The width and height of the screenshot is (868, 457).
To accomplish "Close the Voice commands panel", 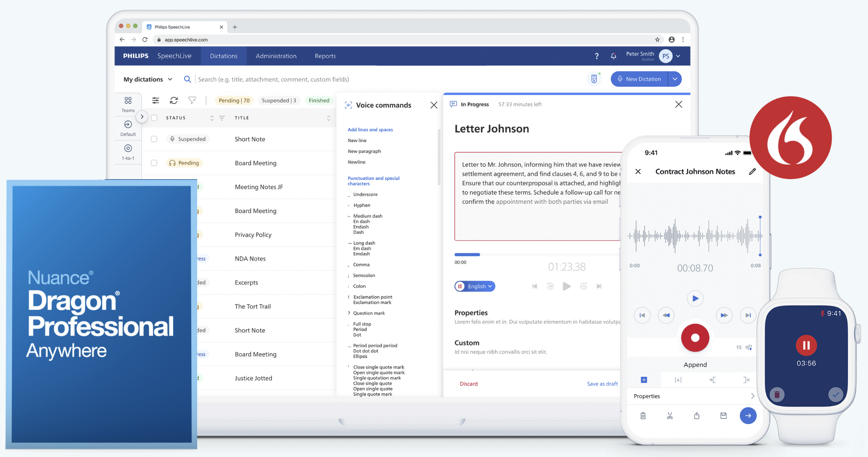I will [x=434, y=105].
